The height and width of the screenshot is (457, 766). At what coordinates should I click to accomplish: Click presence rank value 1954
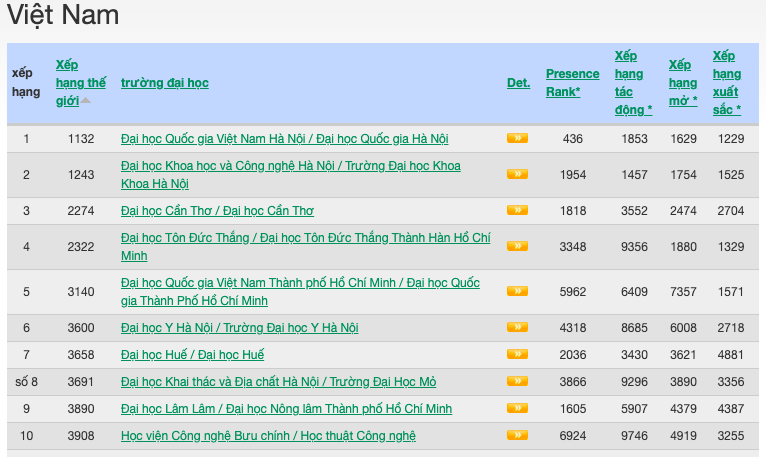point(573,174)
